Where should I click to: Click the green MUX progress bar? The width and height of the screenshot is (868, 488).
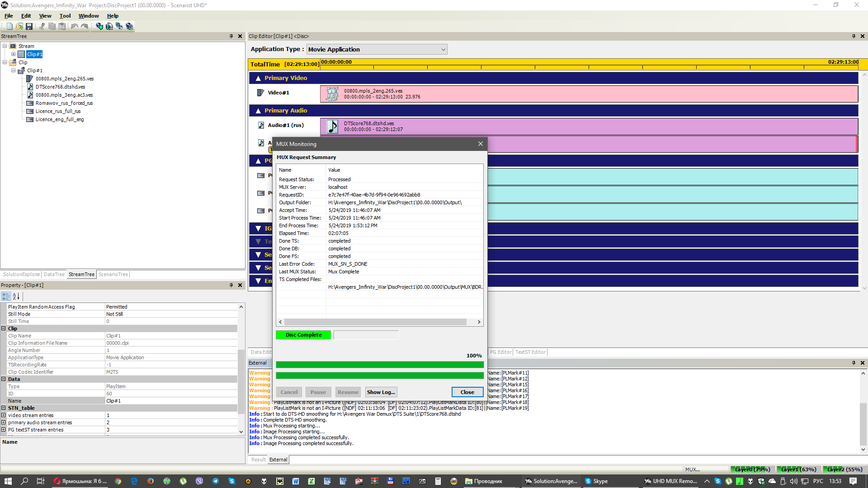click(x=379, y=365)
